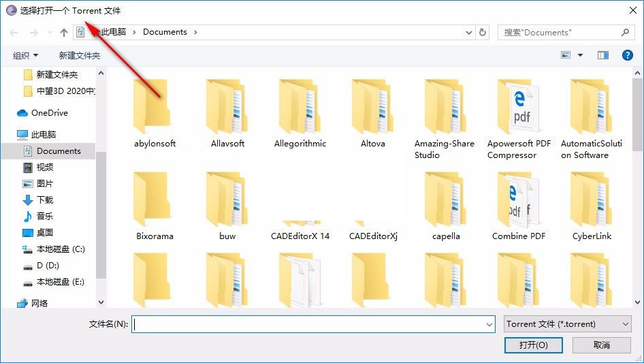Open the capella folder
The height and width of the screenshot is (363, 644).
[x=446, y=206]
